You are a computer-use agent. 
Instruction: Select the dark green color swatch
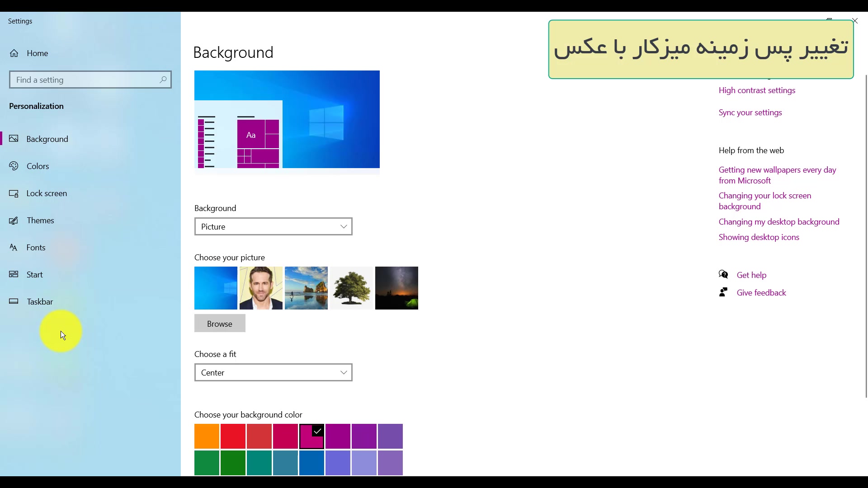(x=233, y=463)
